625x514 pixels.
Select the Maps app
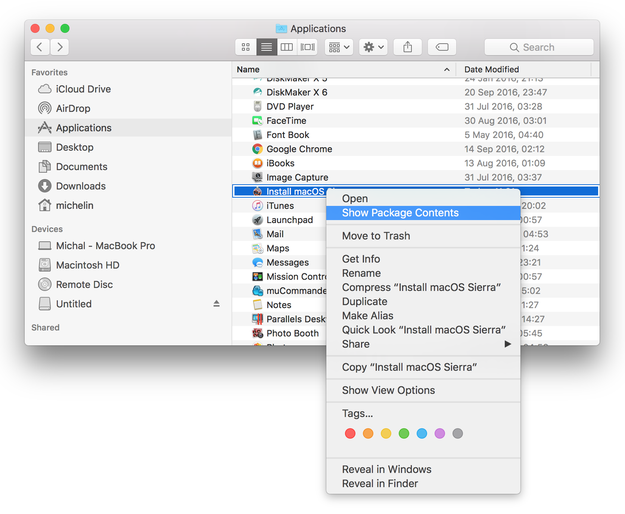point(279,248)
